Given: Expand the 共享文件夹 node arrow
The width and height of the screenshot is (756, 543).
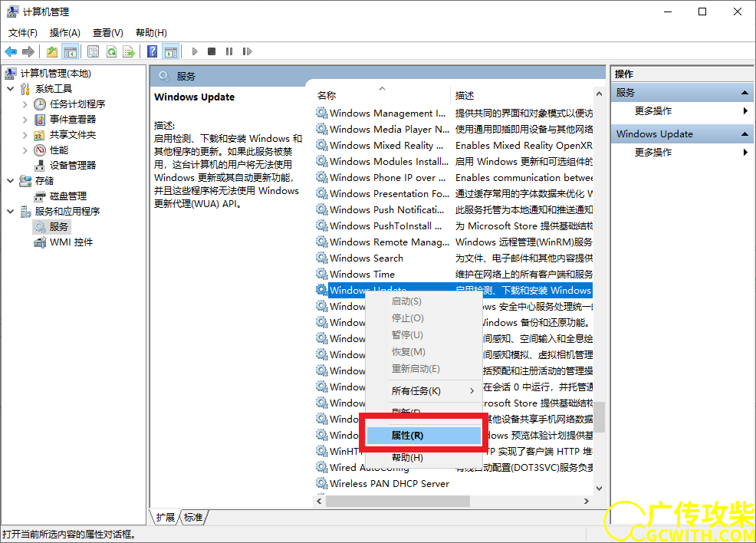Looking at the screenshot, I should tap(25, 135).
